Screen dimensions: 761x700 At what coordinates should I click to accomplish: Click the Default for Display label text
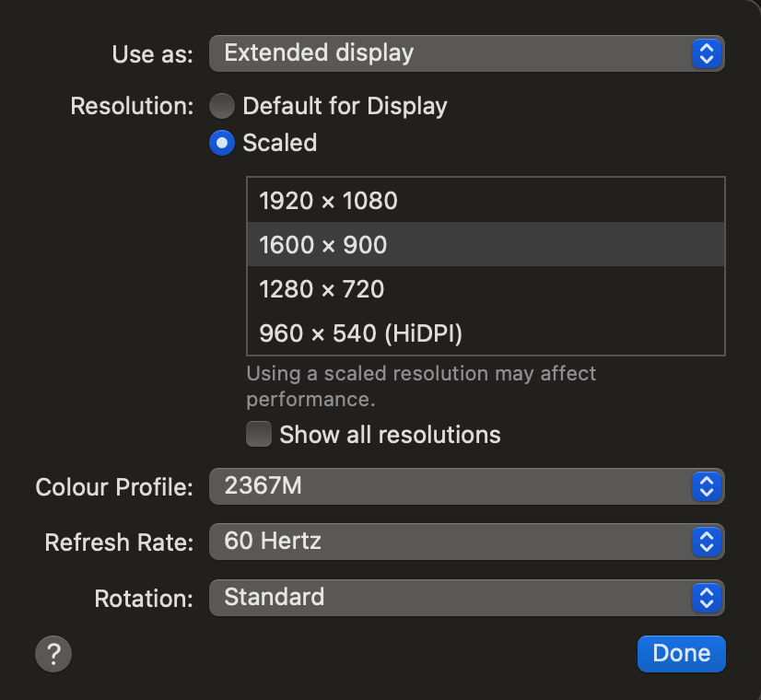[x=345, y=106]
